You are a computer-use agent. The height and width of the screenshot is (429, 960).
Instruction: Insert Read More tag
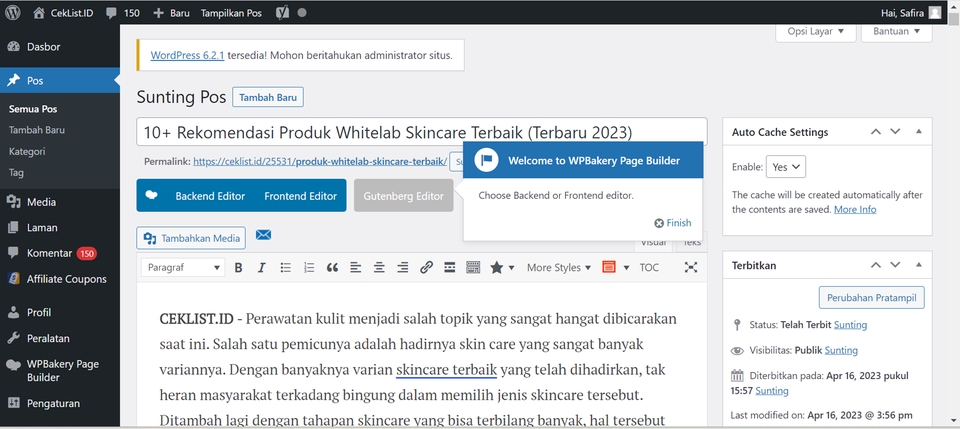449,267
